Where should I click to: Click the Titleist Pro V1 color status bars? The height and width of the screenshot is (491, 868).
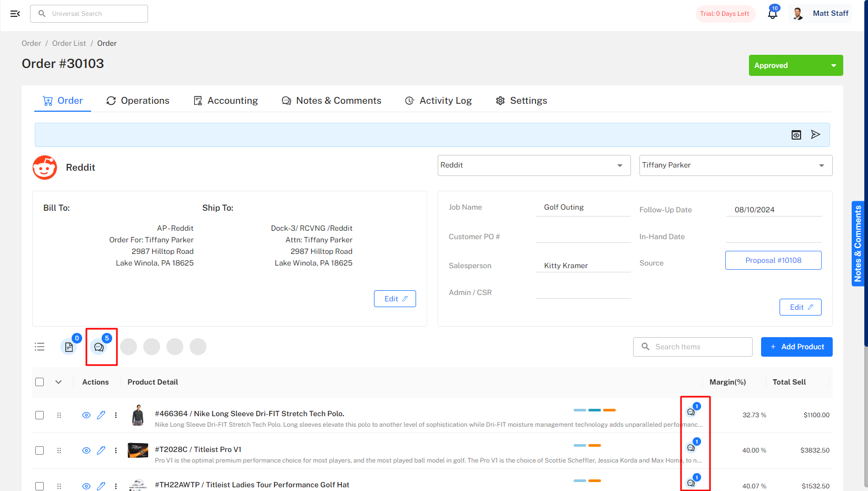click(587, 445)
